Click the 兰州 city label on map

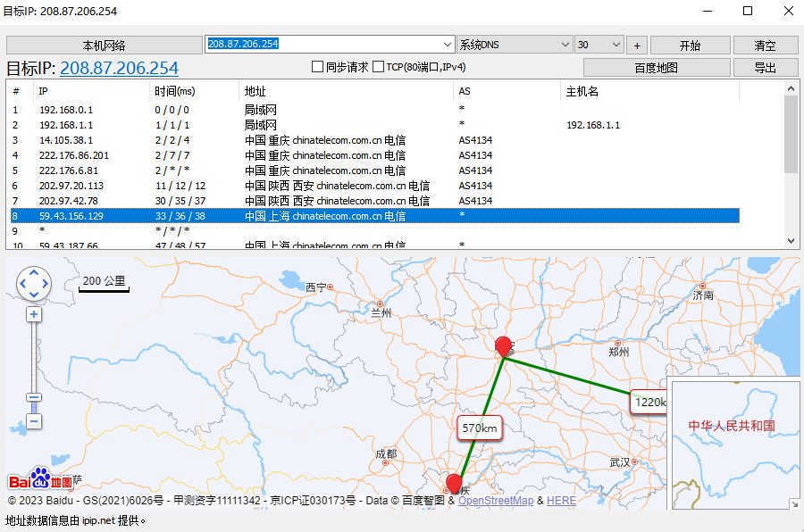pos(381,312)
